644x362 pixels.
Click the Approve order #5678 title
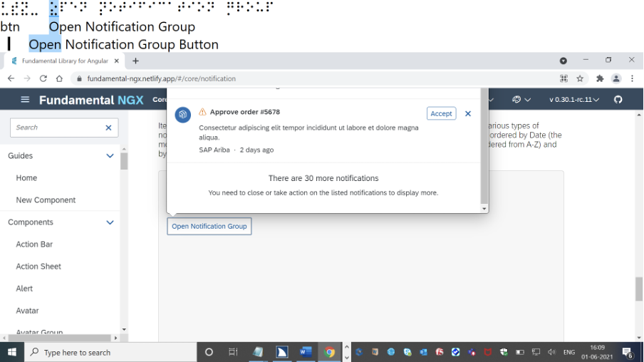(245, 112)
